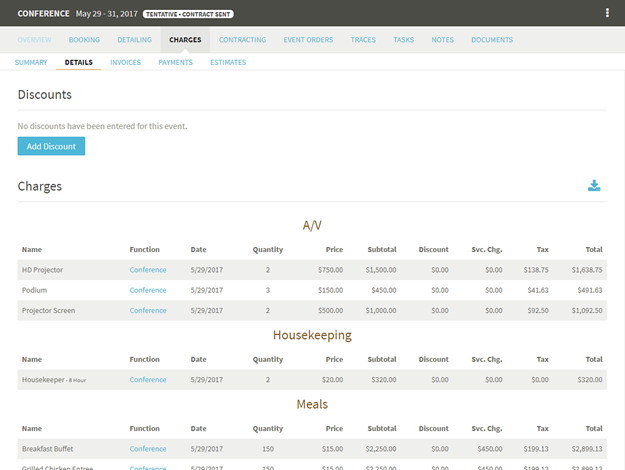Select the Contracting tab
The width and height of the screenshot is (625, 470).
pos(242,40)
